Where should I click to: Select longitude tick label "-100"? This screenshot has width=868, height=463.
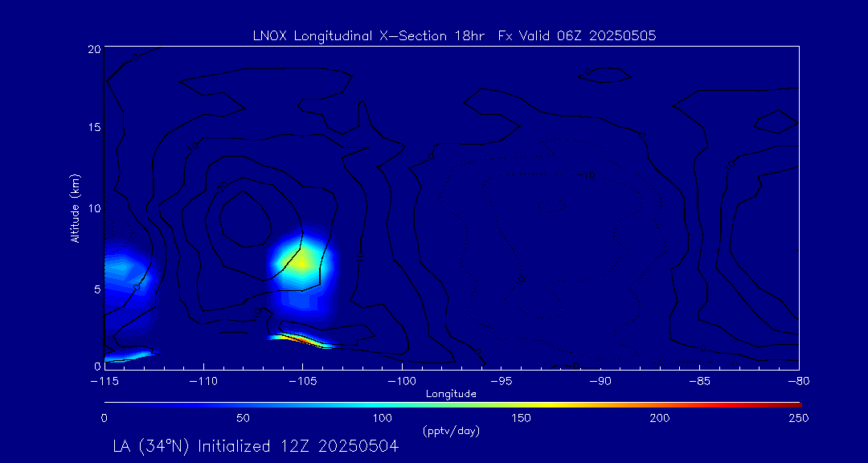coord(402,382)
